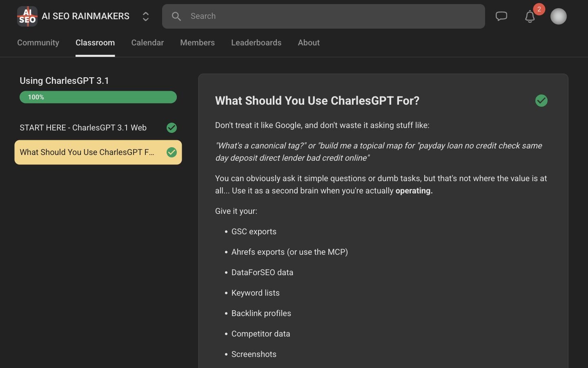This screenshot has width=588, height=368.
Task: Open the notifications bell icon
Action: [530, 16]
